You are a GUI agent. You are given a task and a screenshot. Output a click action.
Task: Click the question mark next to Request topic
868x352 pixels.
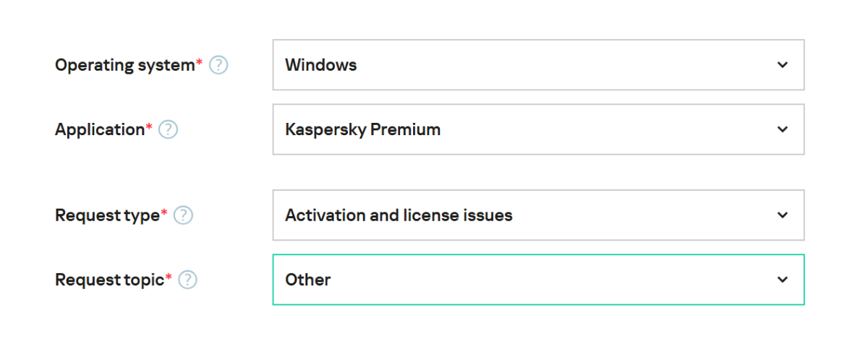(188, 280)
